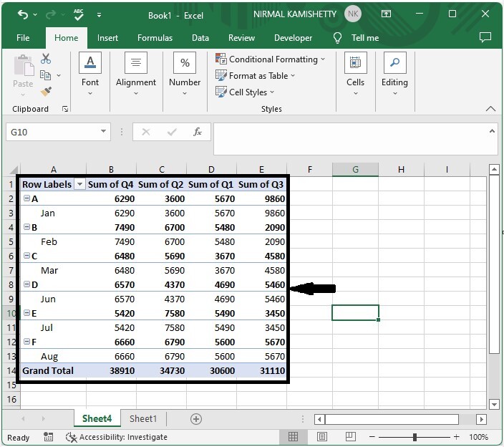Open the Cells group button
The width and height of the screenshot is (504, 447).
click(x=356, y=74)
